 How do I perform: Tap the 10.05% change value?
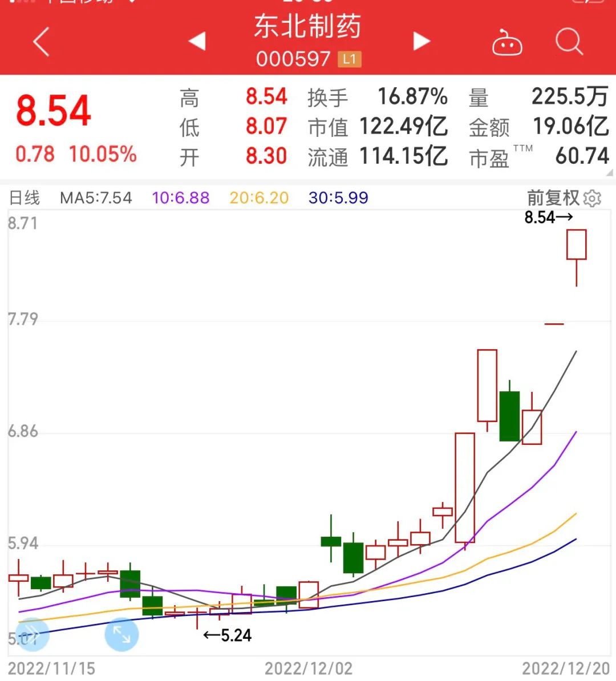tap(103, 154)
